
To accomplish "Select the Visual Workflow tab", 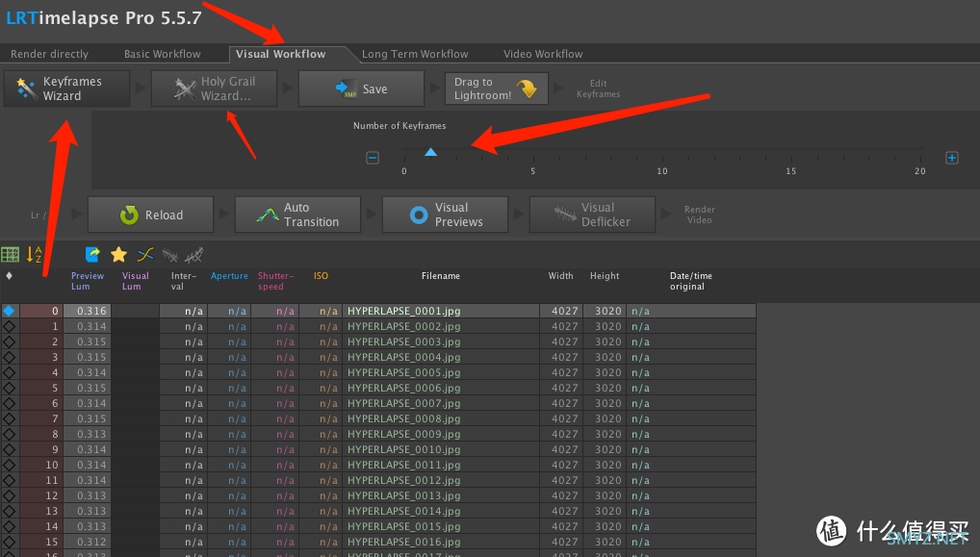I will [281, 54].
